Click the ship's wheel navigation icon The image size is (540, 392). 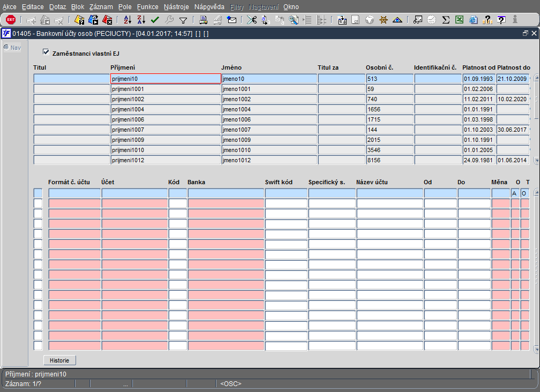tap(384, 20)
